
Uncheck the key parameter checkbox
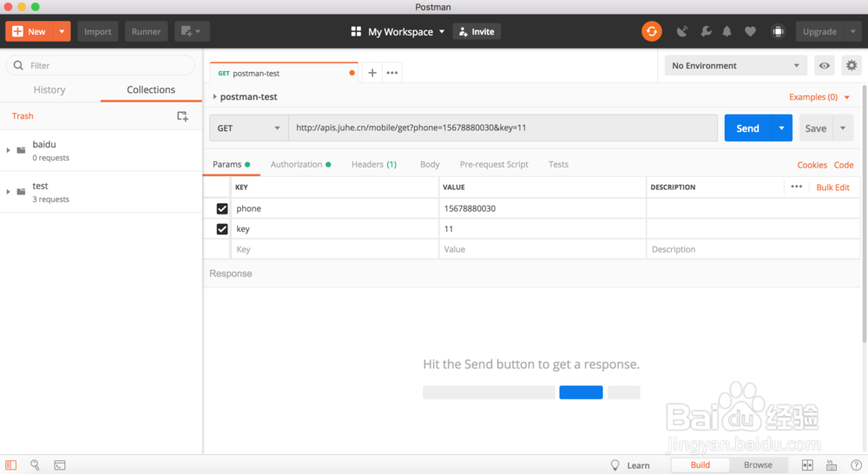(x=222, y=228)
